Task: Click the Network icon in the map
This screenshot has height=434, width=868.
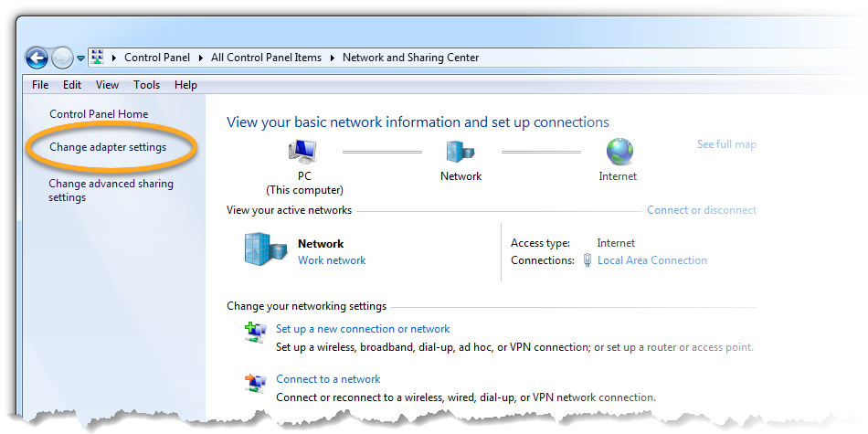Action: [460, 152]
